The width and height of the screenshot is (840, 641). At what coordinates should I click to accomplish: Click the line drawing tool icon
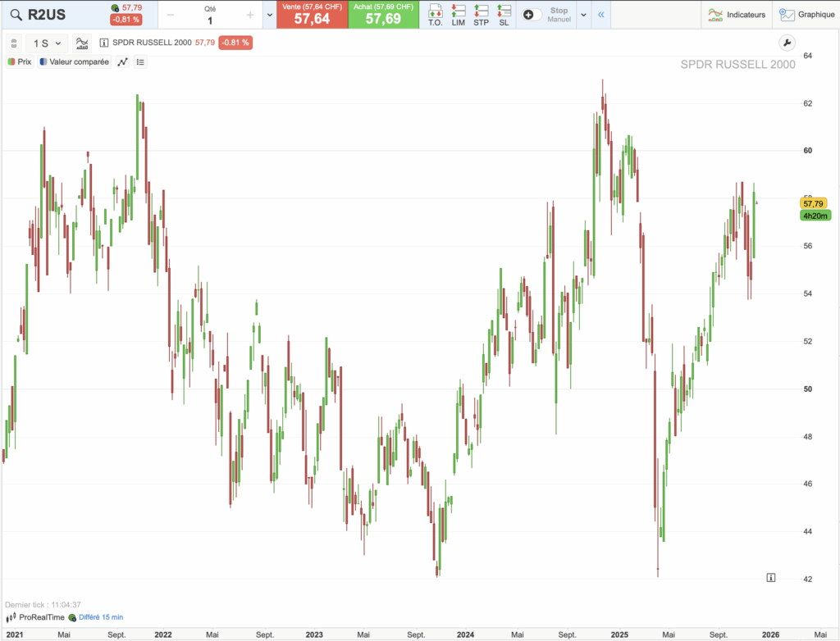point(122,61)
